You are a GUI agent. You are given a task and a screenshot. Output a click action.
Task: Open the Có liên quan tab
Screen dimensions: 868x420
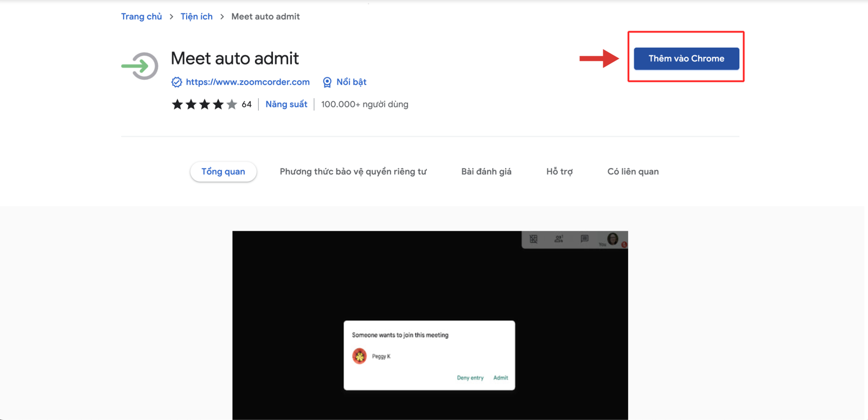point(633,171)
